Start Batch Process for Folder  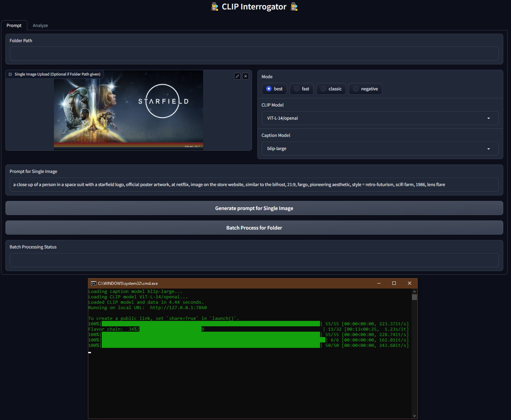(x=254, y=228)
